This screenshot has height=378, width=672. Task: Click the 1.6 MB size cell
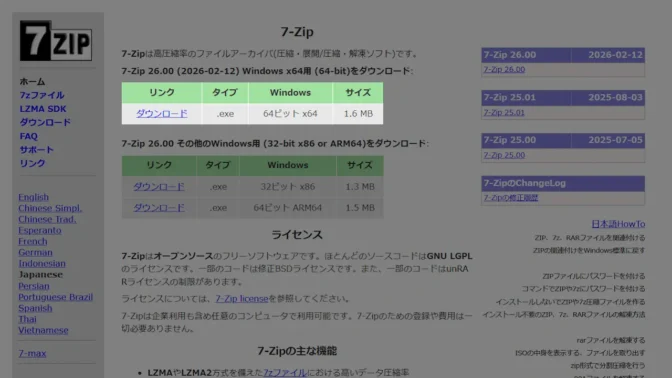click(358, 114)
